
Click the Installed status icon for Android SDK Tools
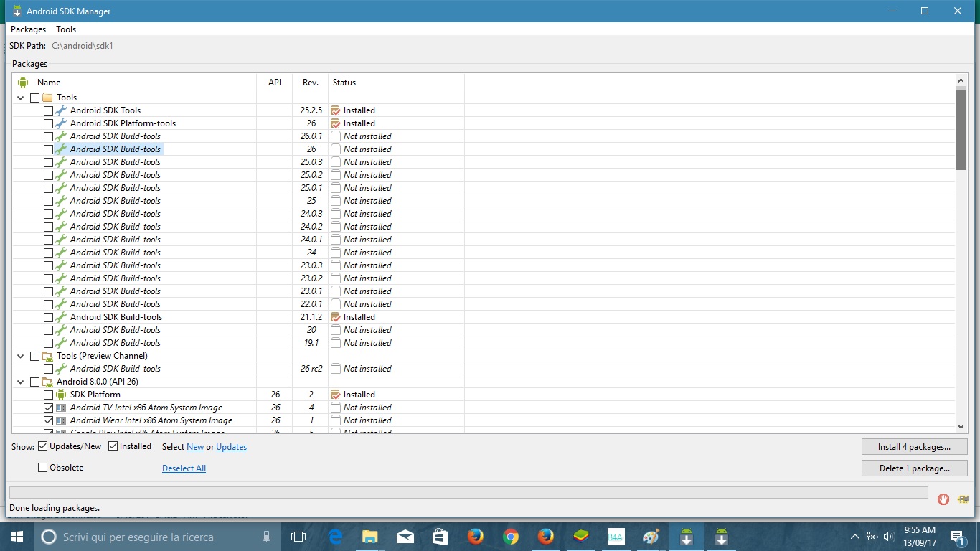click(x=335, y=110)
